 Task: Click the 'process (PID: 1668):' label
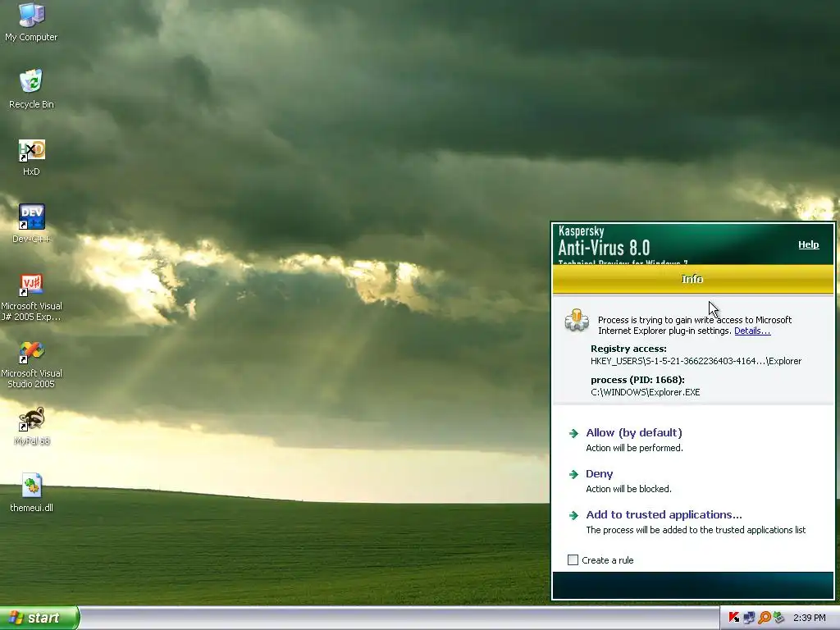coord(637,380)
